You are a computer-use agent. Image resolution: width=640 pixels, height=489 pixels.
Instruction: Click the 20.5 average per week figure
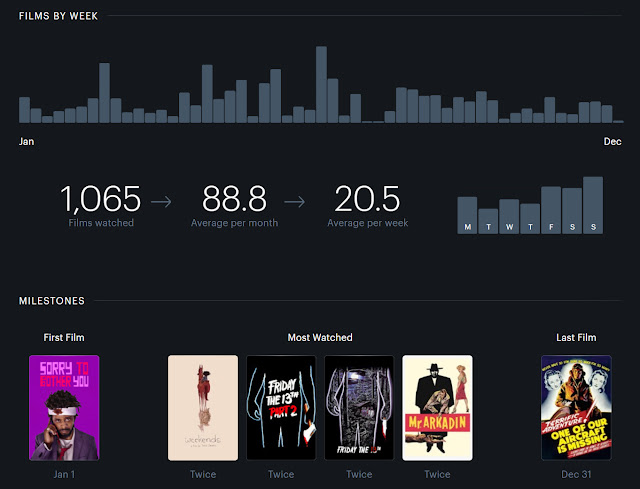click(x=367, y=199)
